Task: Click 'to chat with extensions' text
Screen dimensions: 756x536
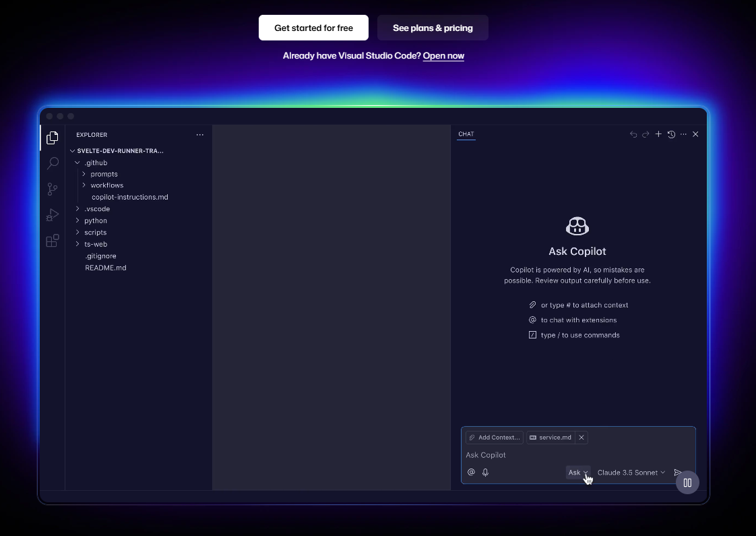Action: click(x=579, y=320)
